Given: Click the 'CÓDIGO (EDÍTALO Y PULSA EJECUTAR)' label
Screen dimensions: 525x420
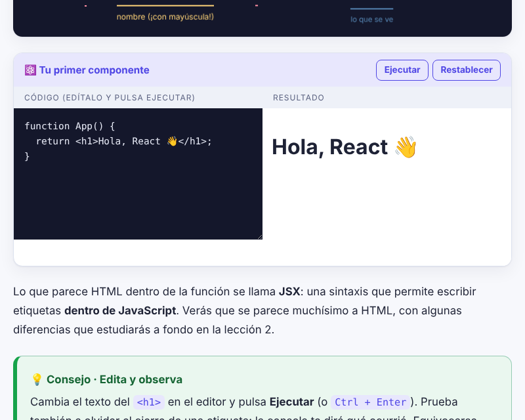Looking at the screenshot, I should click(110, 98).
